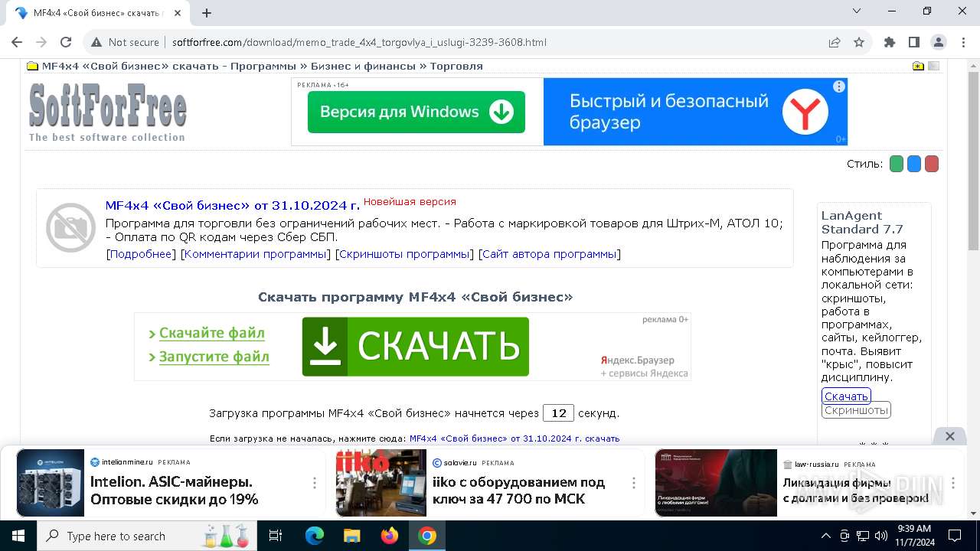Choose the blue style swatch

pyautogui.click(x=914, y=164)
